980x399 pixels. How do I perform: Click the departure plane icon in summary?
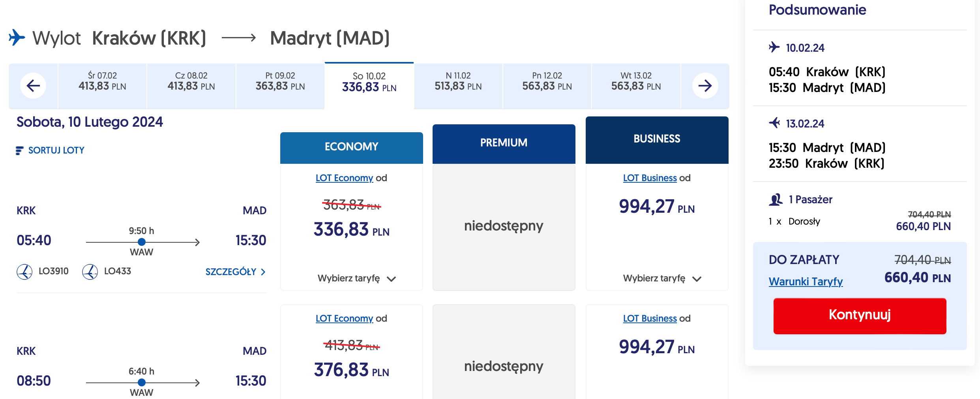pyautogui.click(x=774, y=47)
